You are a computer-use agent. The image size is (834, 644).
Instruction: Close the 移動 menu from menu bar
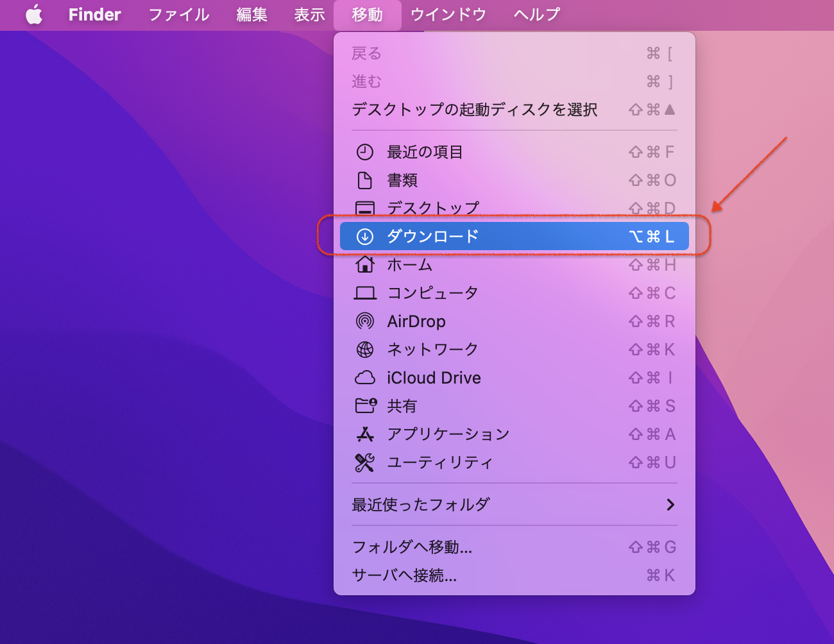[367, 15]
